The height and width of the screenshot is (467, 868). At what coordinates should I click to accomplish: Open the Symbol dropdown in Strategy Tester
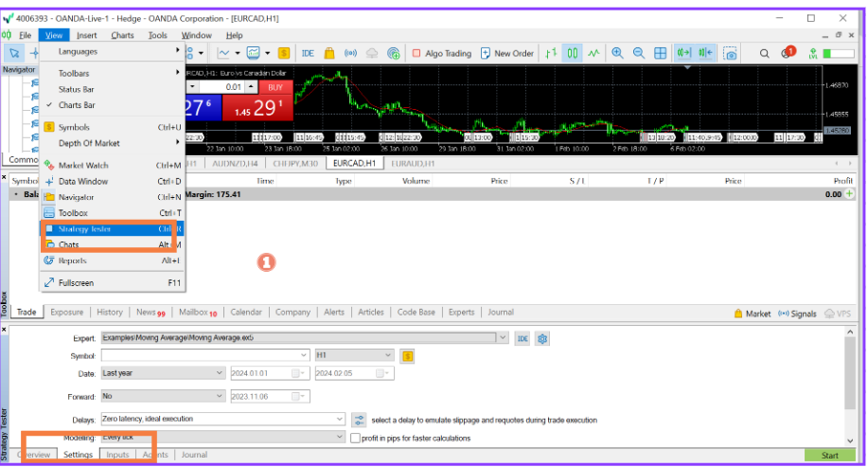[x=303, y=355]
